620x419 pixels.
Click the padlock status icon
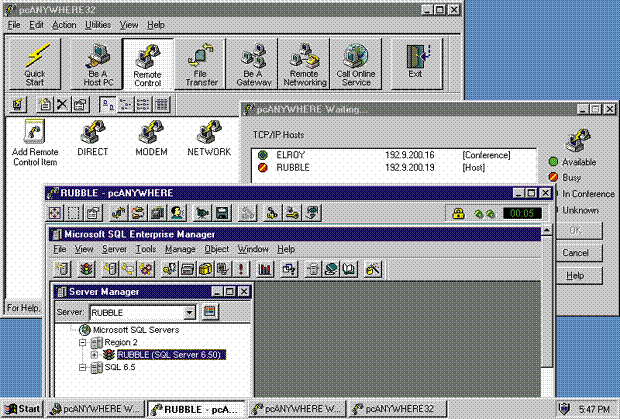458,214
